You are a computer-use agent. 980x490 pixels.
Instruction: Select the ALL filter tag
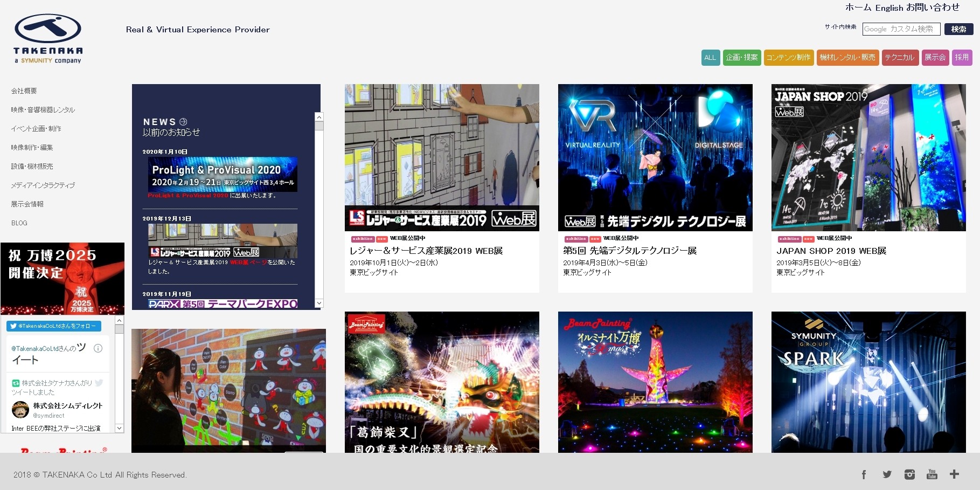pyautogui.click(x=711, y=58)
